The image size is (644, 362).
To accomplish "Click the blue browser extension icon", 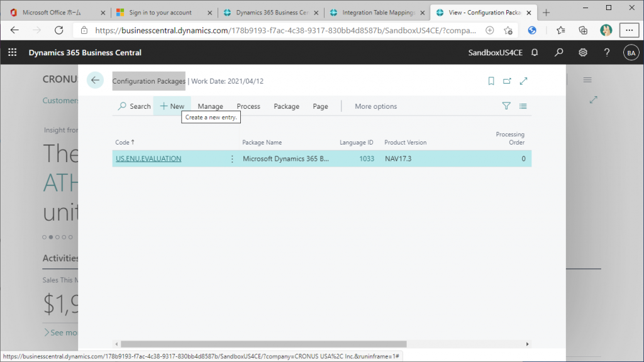I will point(532,30).
